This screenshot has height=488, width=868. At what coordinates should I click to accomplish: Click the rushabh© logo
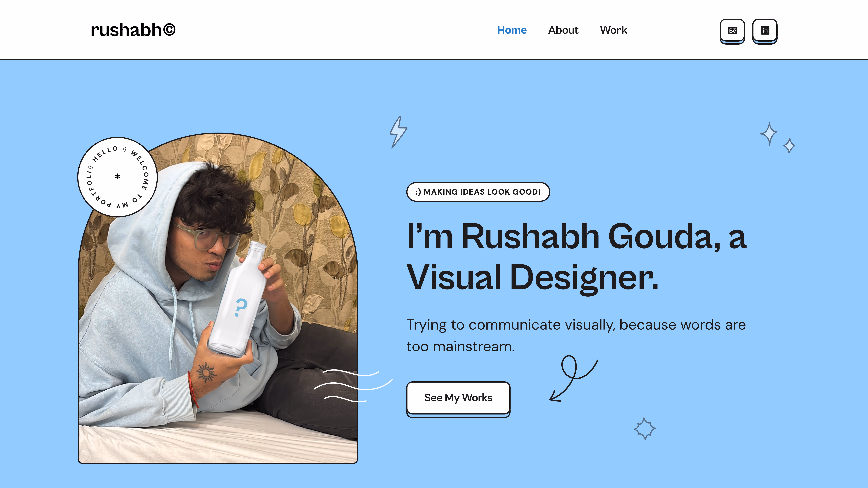click(x=133, y=30)
